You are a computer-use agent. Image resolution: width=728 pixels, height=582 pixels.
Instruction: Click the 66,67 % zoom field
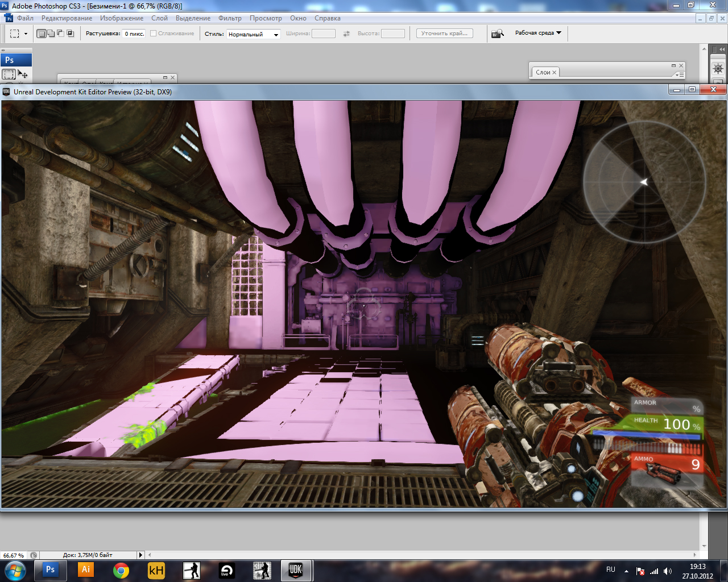tap(14, 555)
